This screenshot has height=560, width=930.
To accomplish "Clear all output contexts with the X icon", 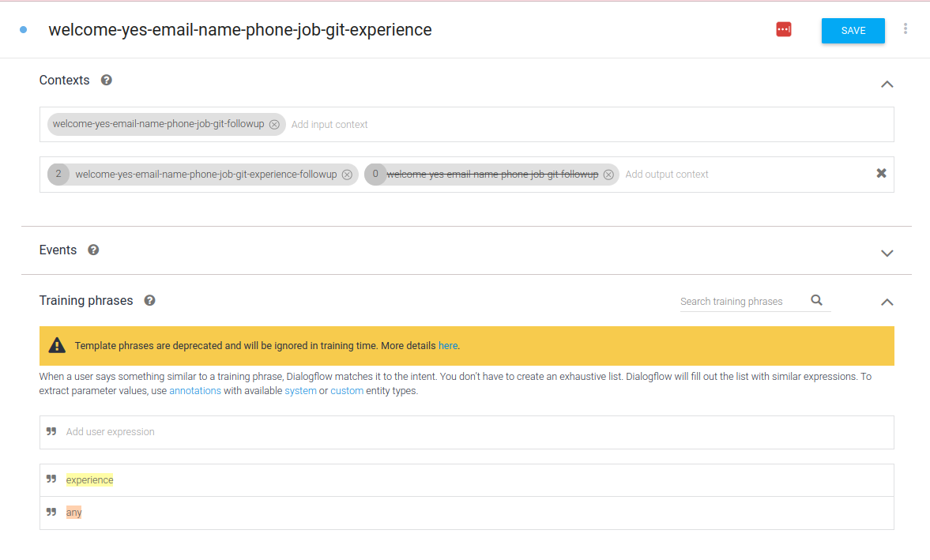I will pos(881,174).
